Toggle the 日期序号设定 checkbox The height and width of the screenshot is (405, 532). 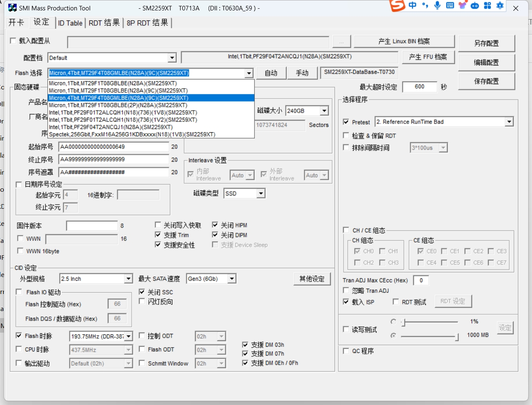click(x=19, y=184)
